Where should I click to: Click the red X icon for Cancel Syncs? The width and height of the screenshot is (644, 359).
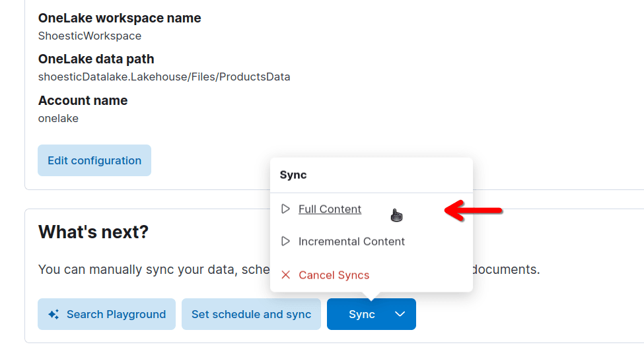point(285,275)
